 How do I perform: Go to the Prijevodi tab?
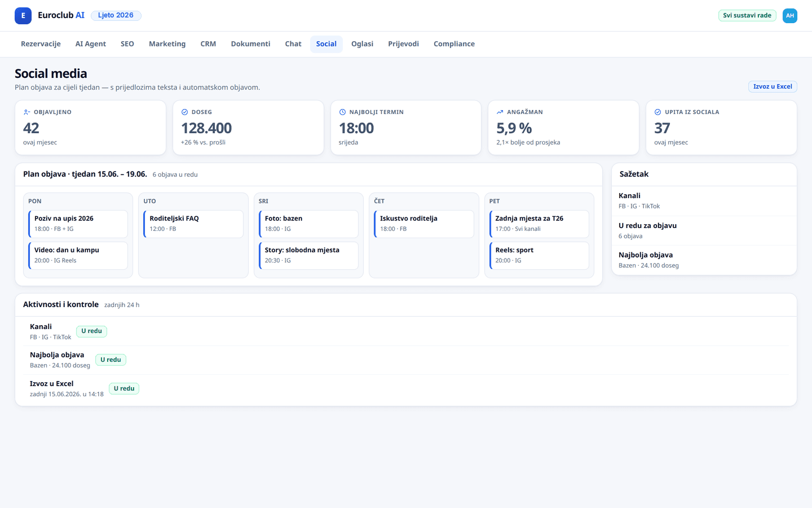point(403,44)
